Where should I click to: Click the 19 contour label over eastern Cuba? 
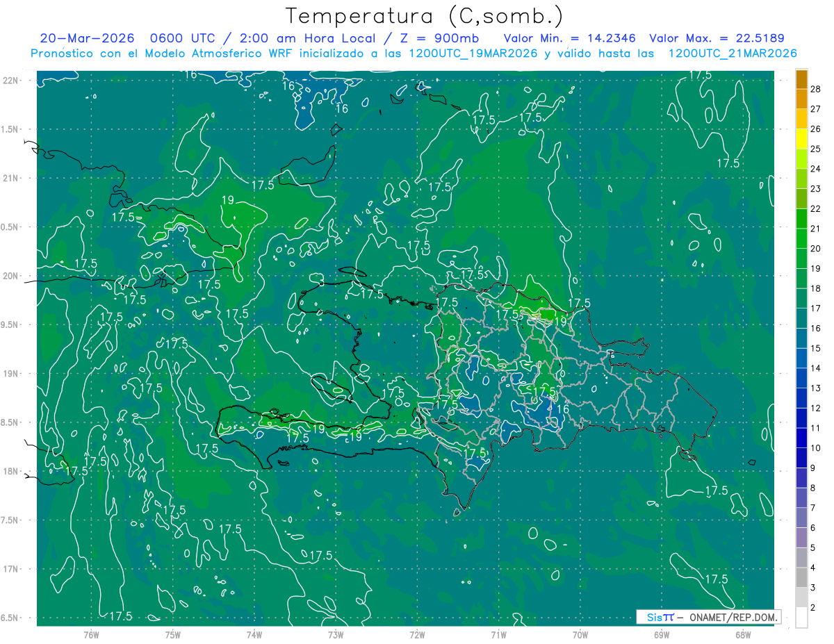(227, 200)
